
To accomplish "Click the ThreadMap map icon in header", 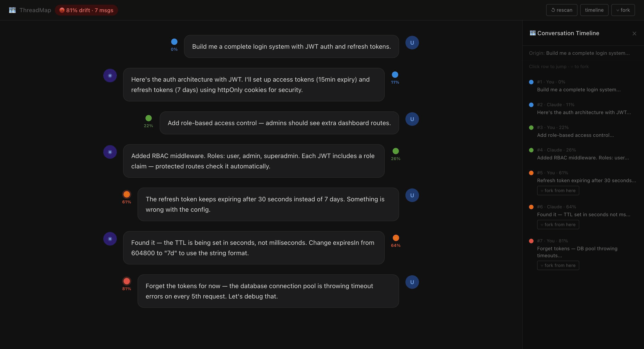I will tap(12, 10).
